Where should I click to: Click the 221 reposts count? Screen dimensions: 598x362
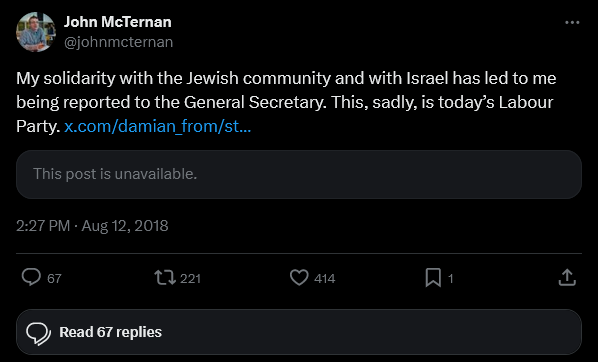[190, 278]
